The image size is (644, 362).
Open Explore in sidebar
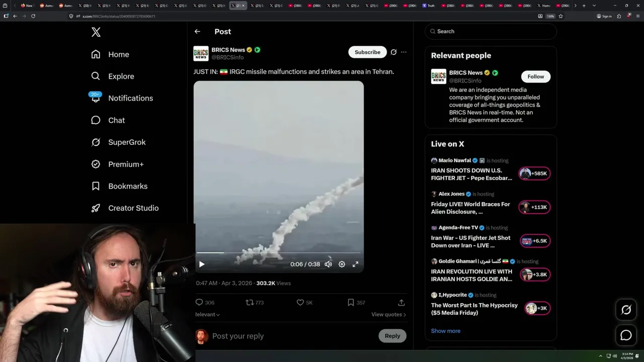[113, 76]
